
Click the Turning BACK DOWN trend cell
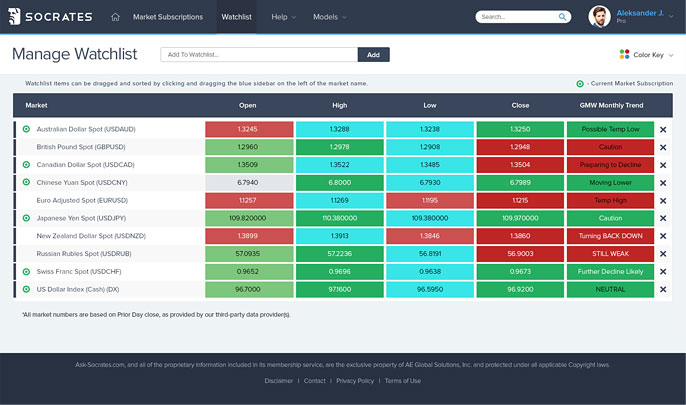pyautogui.click(x=610, y=236)
